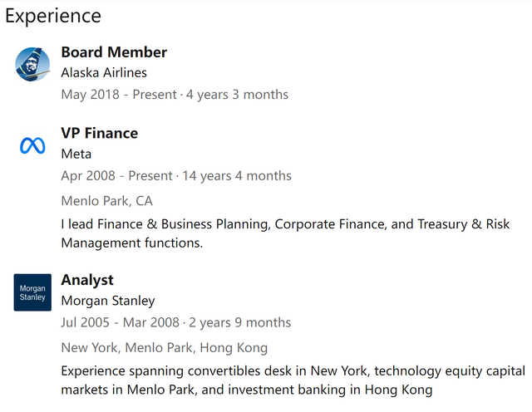Viewport: 532px width, 412px height.
Task: Click the Alaska Airlines company name
Action: 104,72
